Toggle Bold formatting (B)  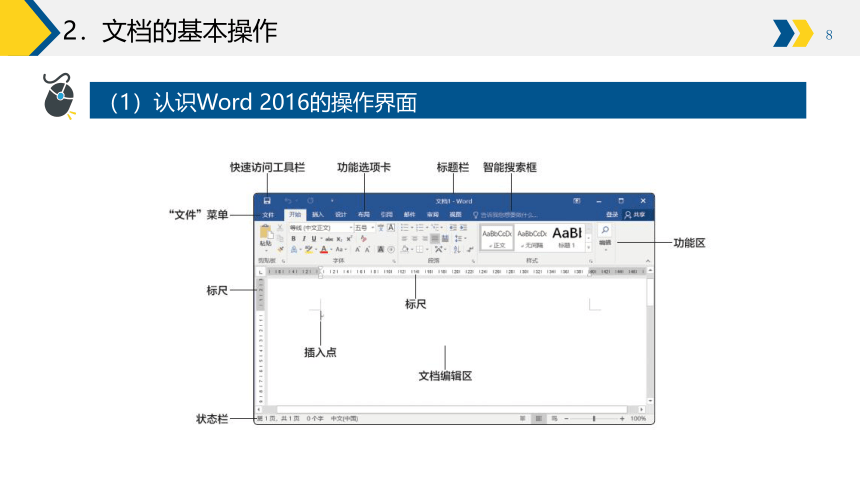coord(293,238)
